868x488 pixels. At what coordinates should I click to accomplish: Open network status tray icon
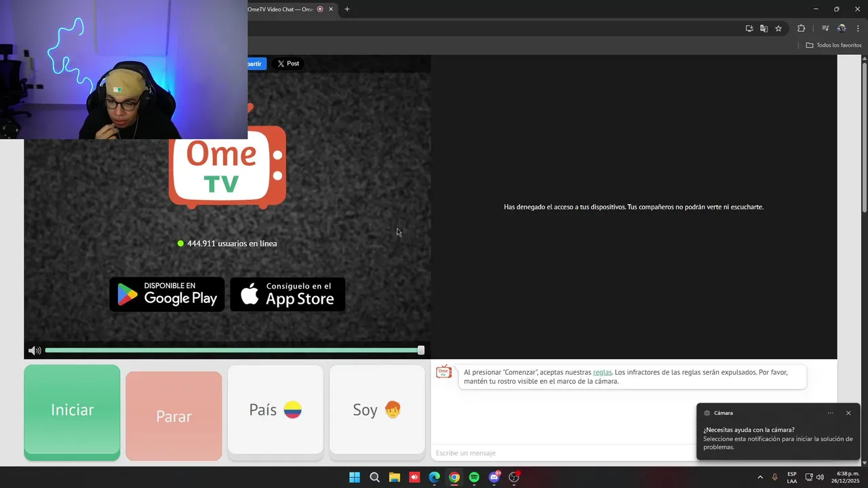tap(809, 477)
